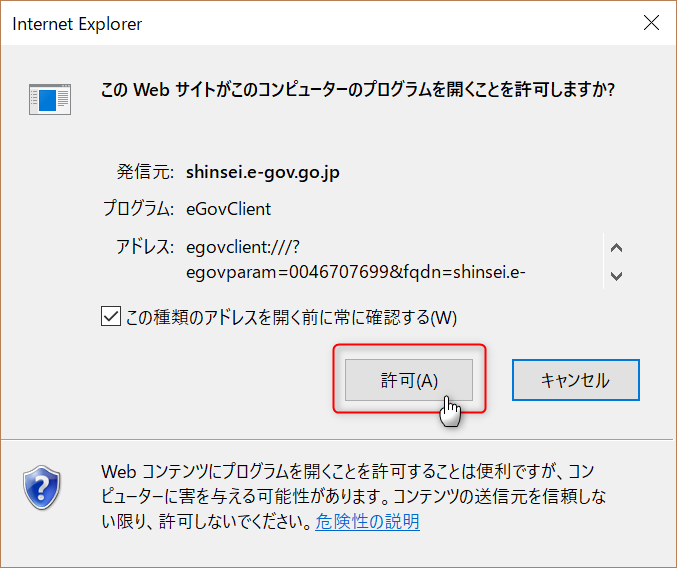Image resolution: width=677 pixels, height=568 pixels.
Task: Click the プログラム label
Action: pos(138,209)
